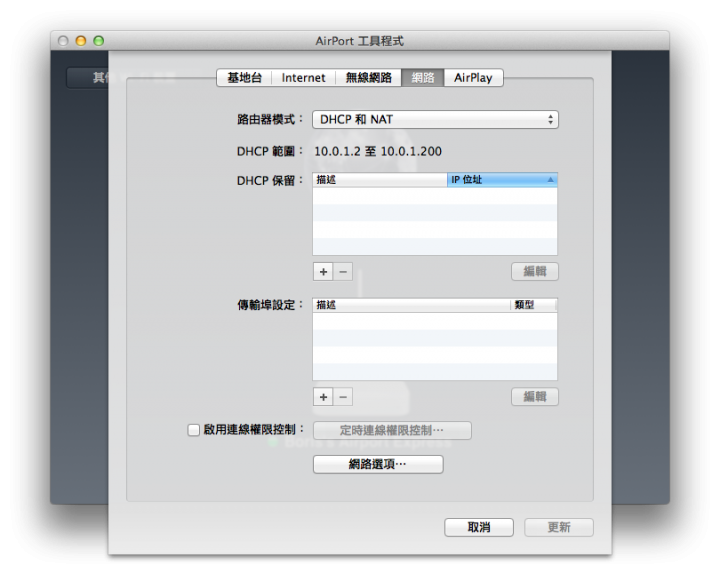Open the 網路選項 button
The width and height of the screenshot is (720, 574).
click(x=378, y=464)
